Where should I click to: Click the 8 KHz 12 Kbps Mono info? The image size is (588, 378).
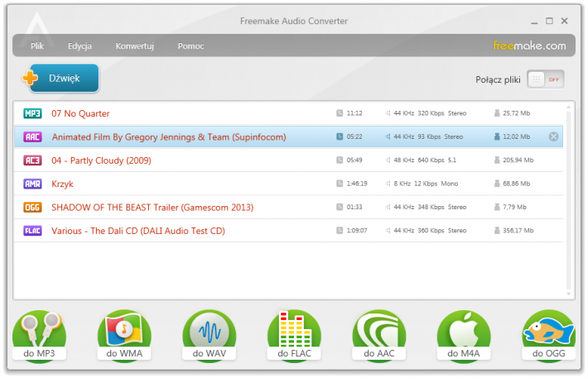pyautogui.click(x=426, y=184)
